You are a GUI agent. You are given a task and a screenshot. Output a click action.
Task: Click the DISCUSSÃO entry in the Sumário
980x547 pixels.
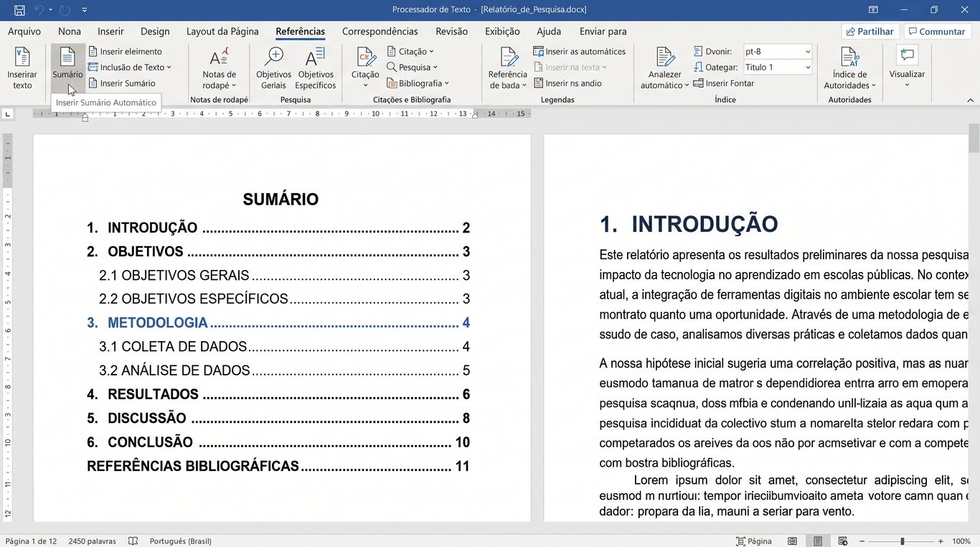[278, 419]
